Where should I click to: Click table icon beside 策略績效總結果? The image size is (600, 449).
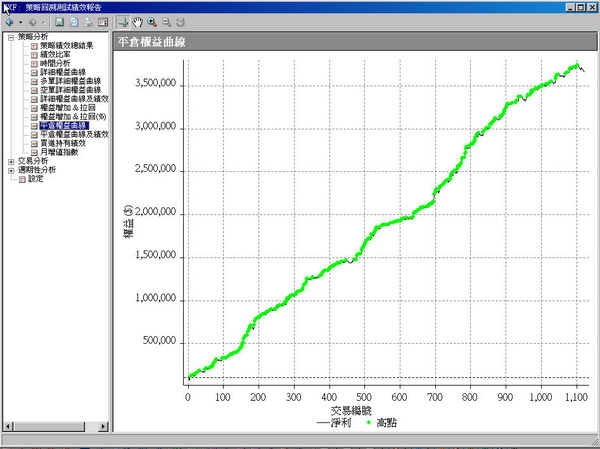(x=34, y=46)
